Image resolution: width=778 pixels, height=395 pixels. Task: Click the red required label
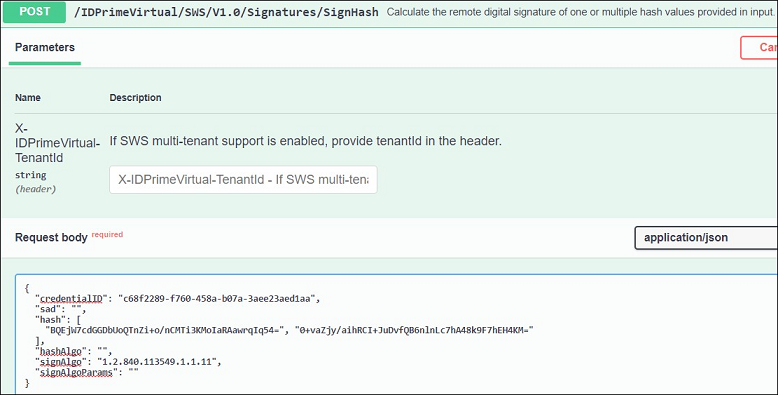(x=107, y=234)
